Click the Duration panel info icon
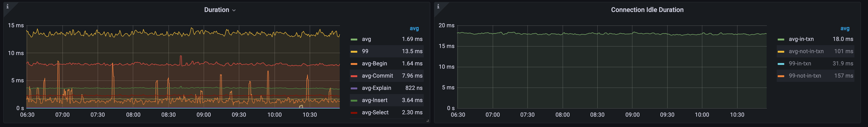Screen dimensions: 868x127 (x=8, y=6)
